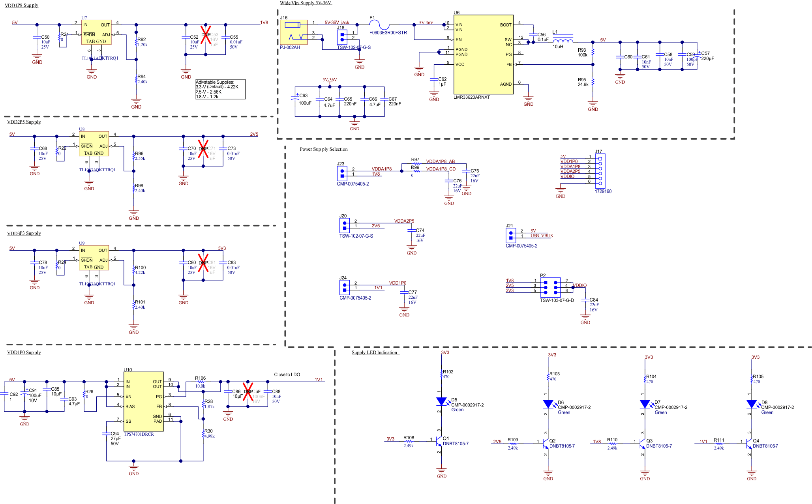The width and height of the screenshot is (812, 504).
Task: Click the 1V1 net label at U10 output
Action: (x=319, y=380)
